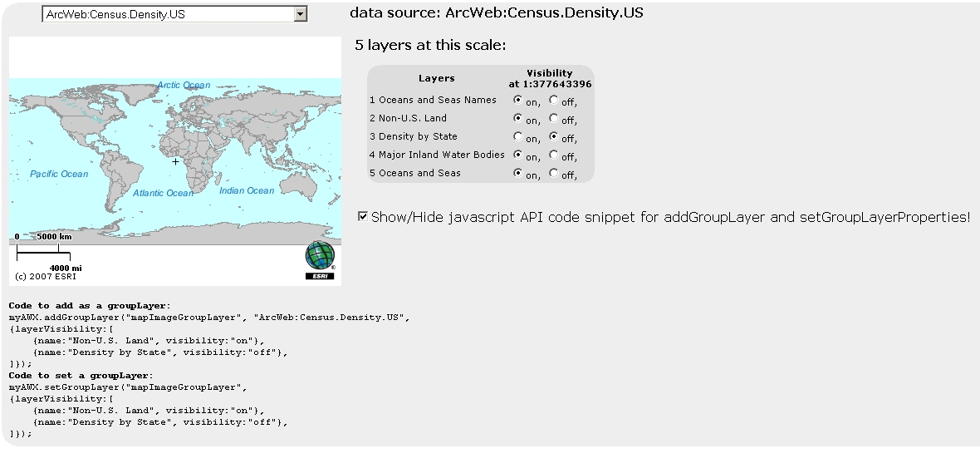The image size is (980, 473).
Task: Click the ESRI globe logo on map
Action: (320, 260)
